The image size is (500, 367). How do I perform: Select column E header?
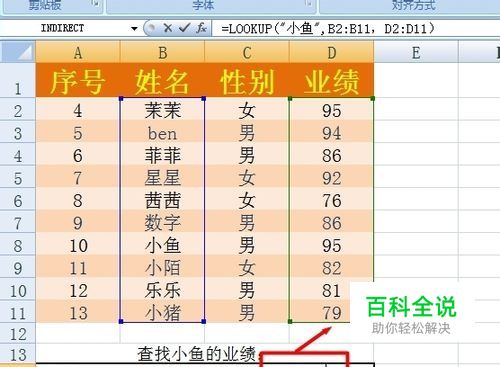[x=416, y=52]
